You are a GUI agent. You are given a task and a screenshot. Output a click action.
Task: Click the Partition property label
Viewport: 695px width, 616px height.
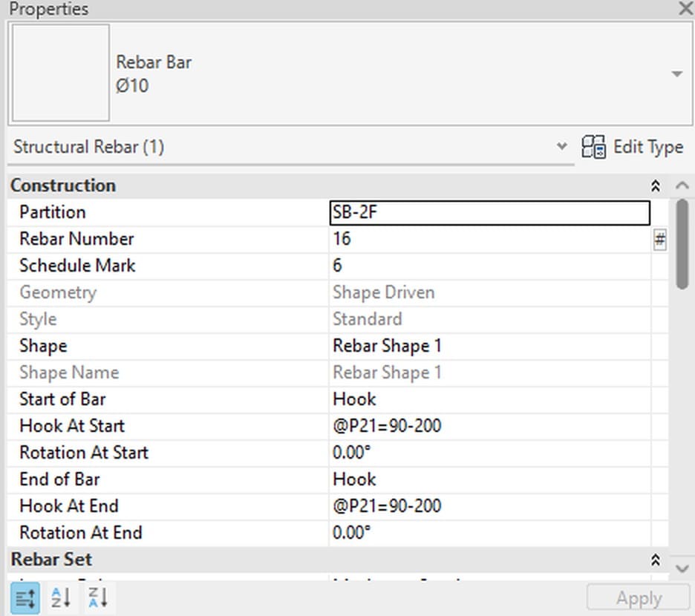52,212
